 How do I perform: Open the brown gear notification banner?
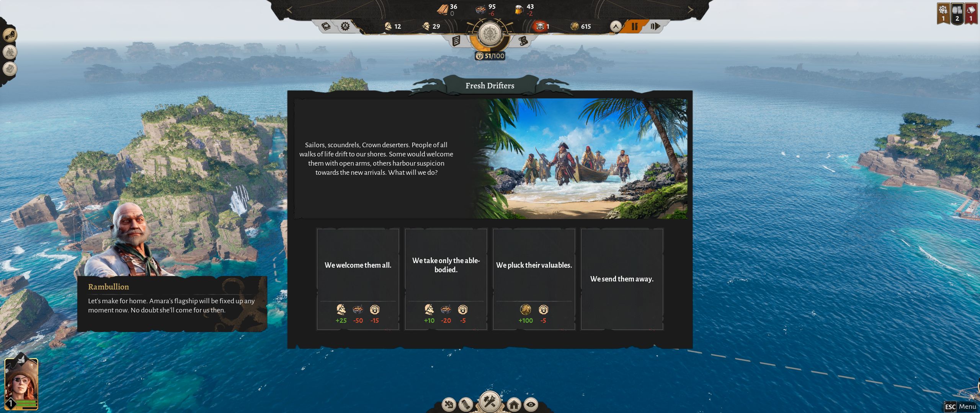943,14
